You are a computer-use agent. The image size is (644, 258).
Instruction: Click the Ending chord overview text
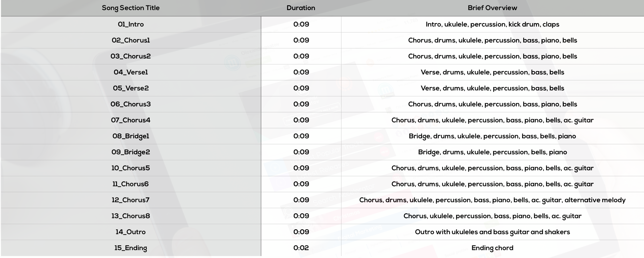[492, 248]
